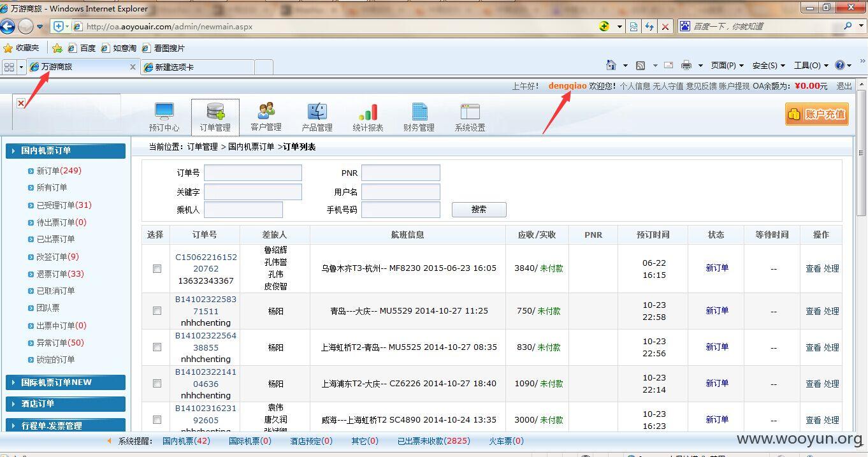
Task: Click the add to favorites bar icon
Action: 57,48
